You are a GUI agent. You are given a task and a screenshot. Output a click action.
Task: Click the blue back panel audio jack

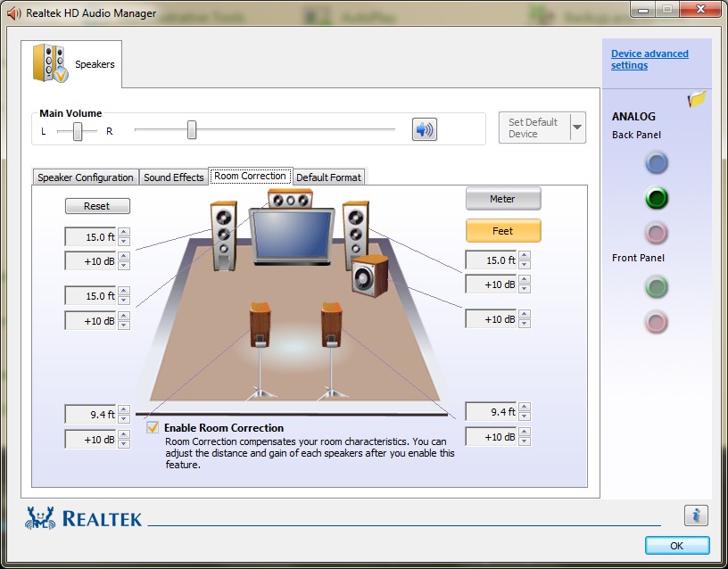click(x=657, y=162)
